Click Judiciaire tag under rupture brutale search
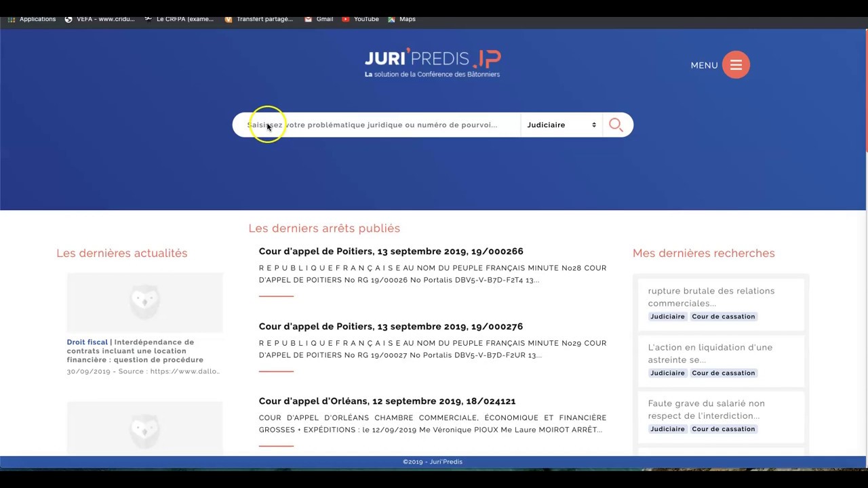 tap(667, 317)
